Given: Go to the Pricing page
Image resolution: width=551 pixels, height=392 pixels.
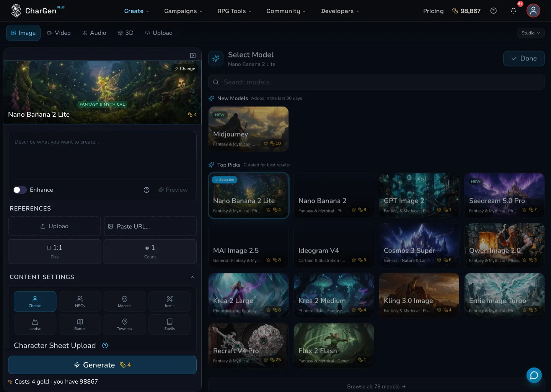Looking at the screenshot, I should coord(434,11).
